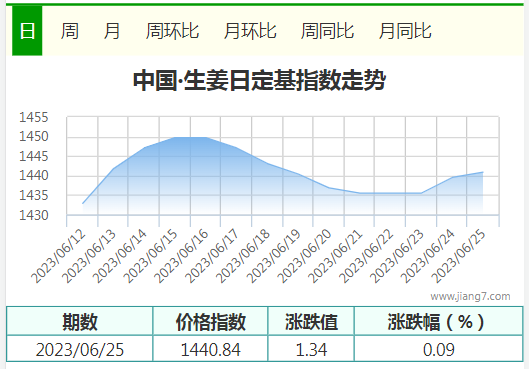The image size is (529, 369).
Task: Click the 2023/06/21 x-axis date label
Action: 335,256
